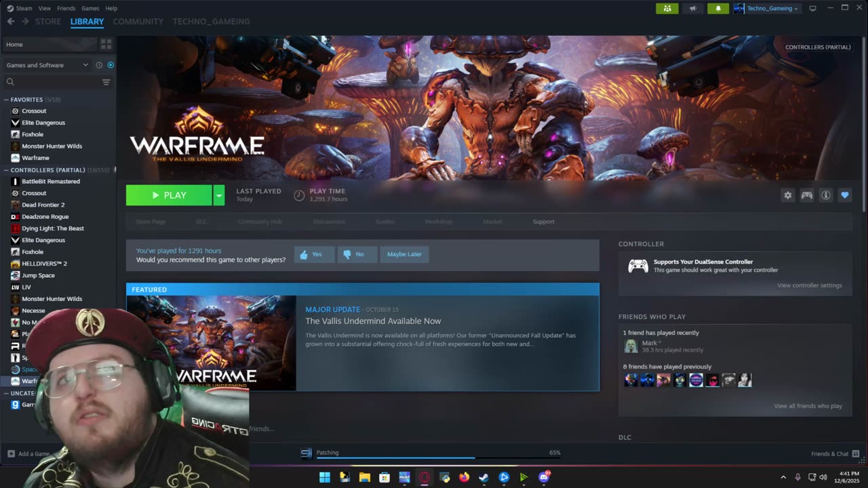Open the Vallis Undermind featured news thumbnail
The width and height of the screenshot is (868, 488).
pos(211,343)
